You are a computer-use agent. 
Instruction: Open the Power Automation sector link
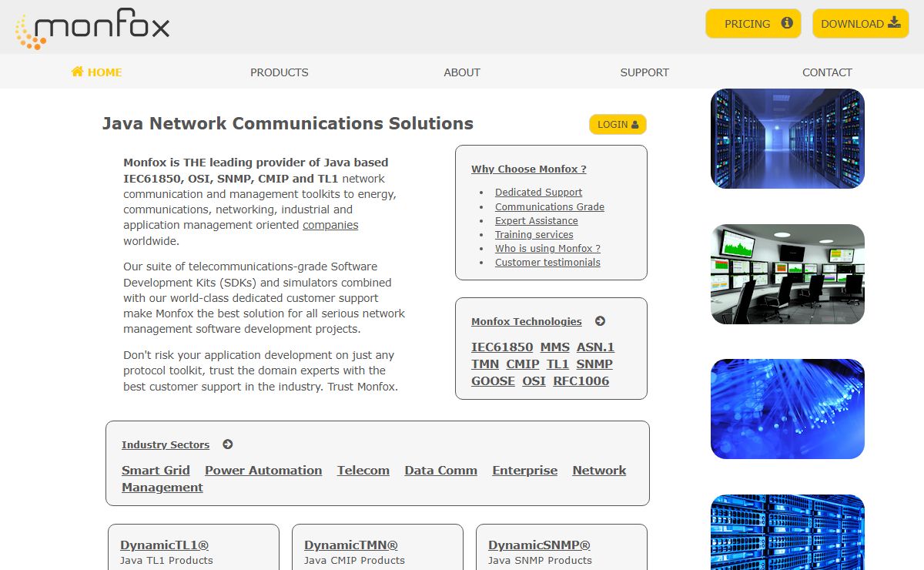pos(263,471)
